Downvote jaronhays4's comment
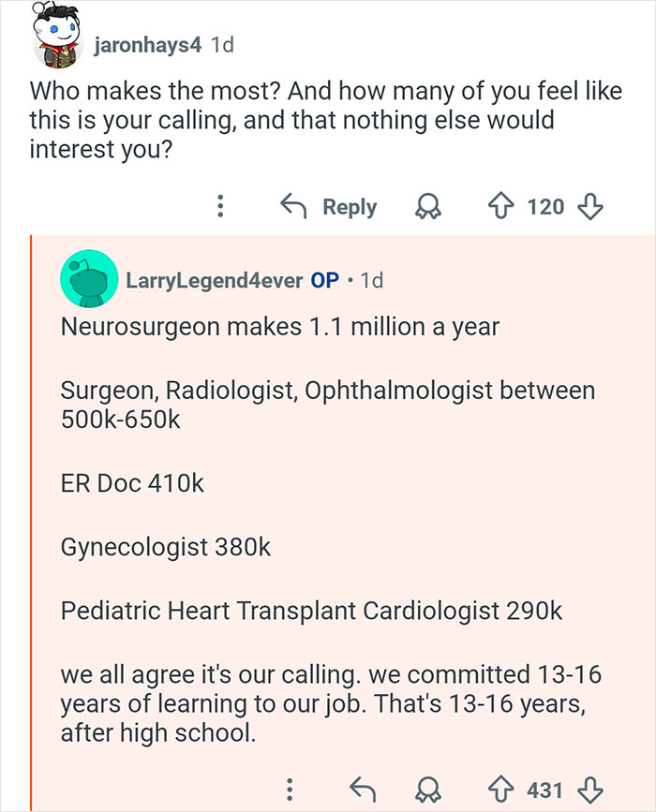 coord(589,207)
